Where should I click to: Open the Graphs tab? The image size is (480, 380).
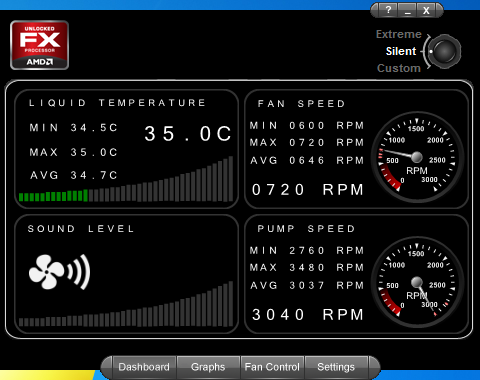pyautogui.click(x=208, y=367)
